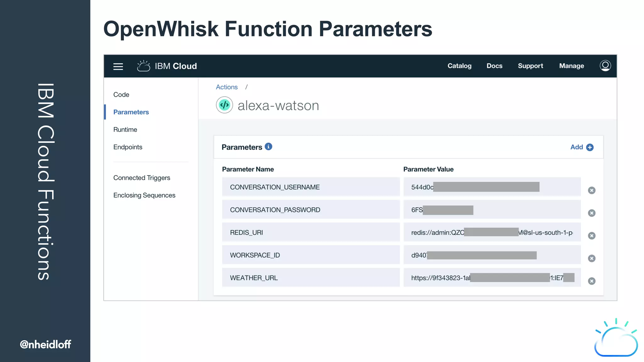Click the Parameters info icon
The width and height of the screenshot is (644, 362).
click(x=268, y=146)
